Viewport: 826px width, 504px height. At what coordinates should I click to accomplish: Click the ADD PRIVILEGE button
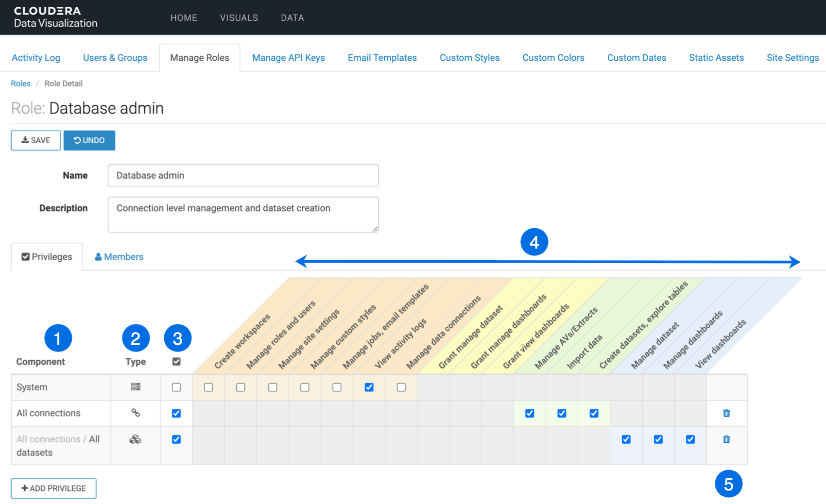pos(53,488)
